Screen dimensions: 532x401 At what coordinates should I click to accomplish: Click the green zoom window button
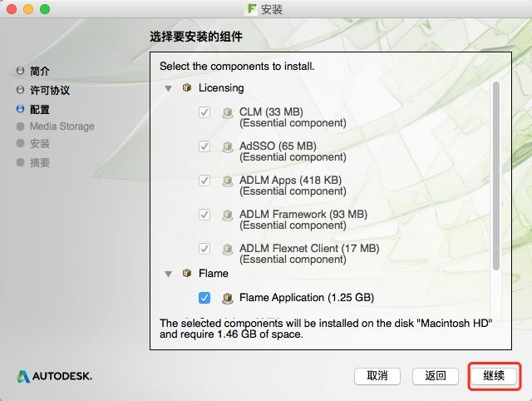click(x=45, y=9)
